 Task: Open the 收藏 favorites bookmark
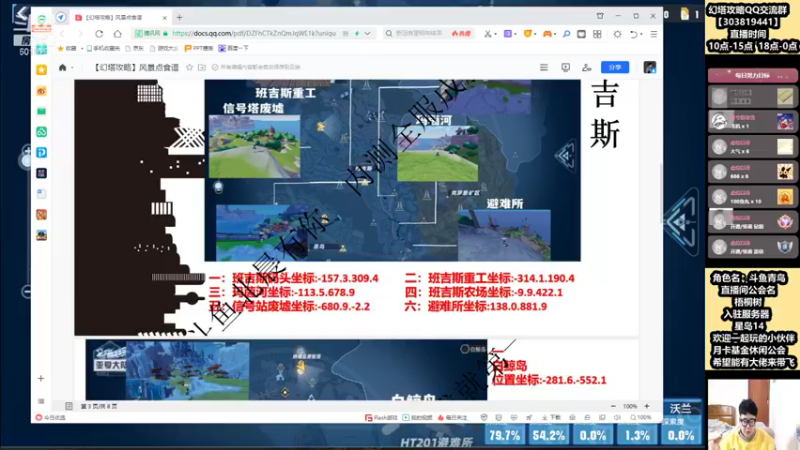click(67, 48)
